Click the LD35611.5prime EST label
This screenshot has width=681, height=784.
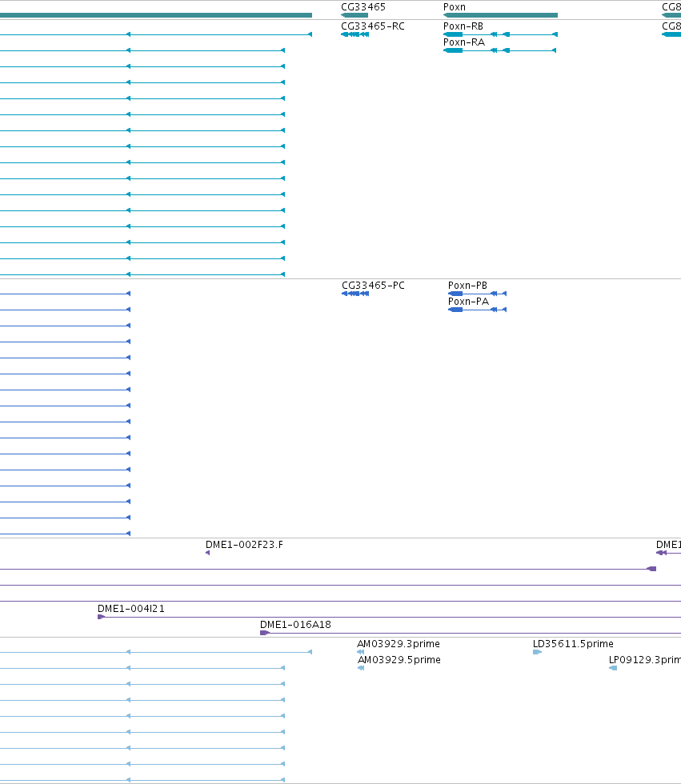click(x=573, y=644)
